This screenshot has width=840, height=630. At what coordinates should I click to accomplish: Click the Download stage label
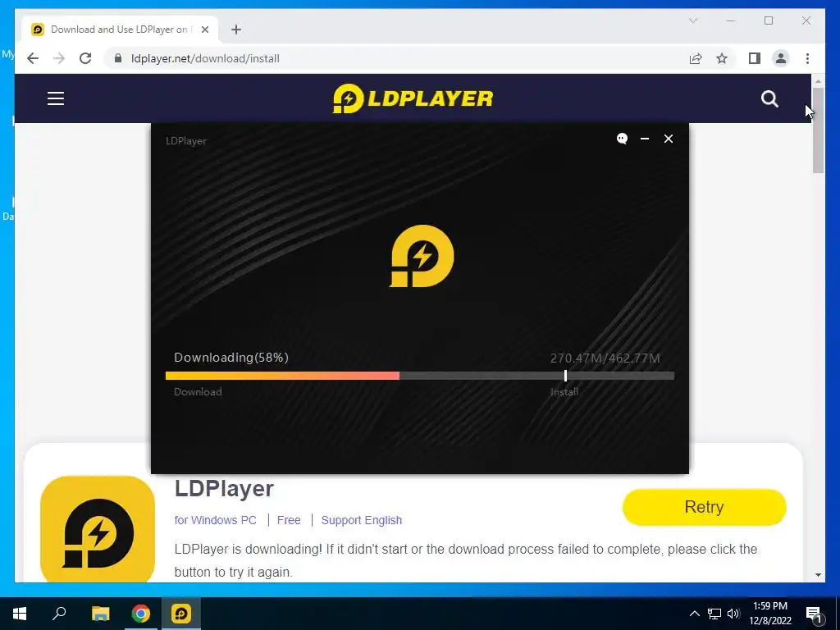pyautogui.click(x=198, y=391)
